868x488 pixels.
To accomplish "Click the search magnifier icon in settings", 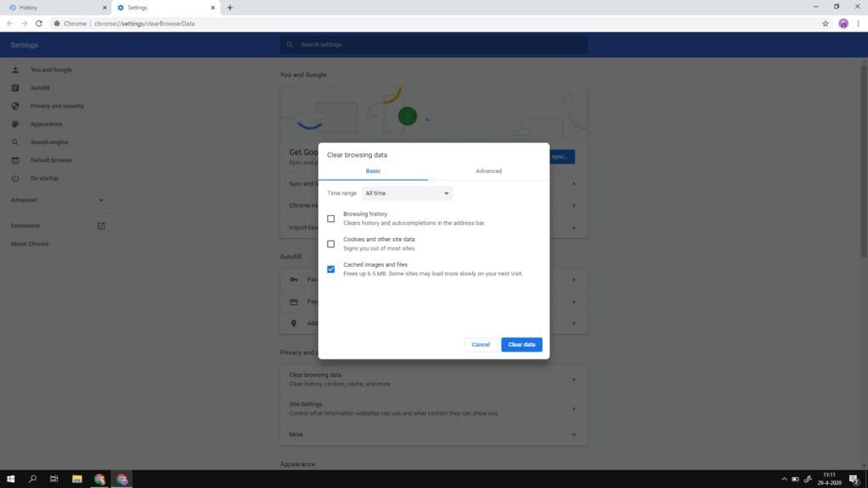I will [290, 45].
